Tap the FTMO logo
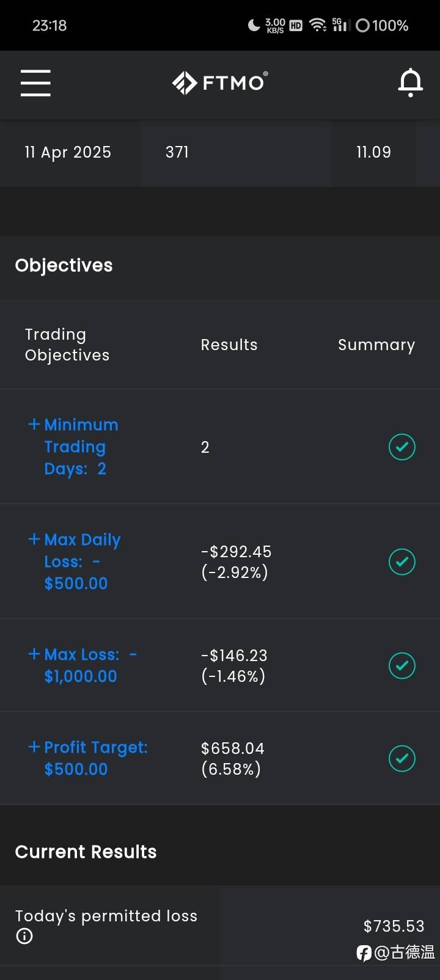The image size is (440, 980). [220, 82]
